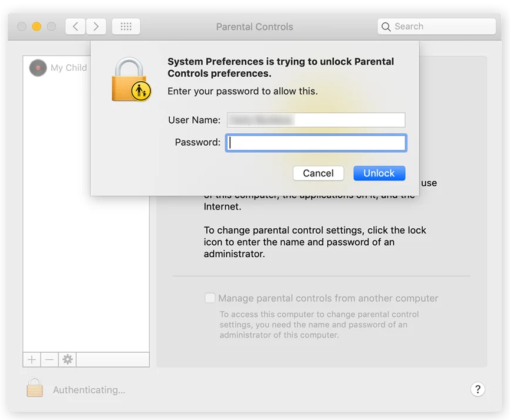Close the Parental Controls window
This screenshot has width=510, height=420.
(22, 27)
